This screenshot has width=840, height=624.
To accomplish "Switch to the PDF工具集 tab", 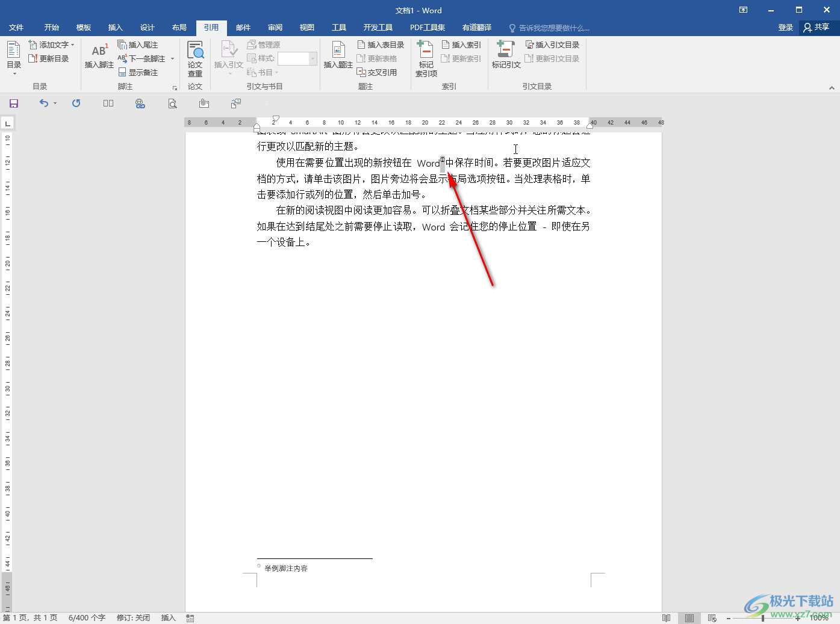I will point(428,28).
